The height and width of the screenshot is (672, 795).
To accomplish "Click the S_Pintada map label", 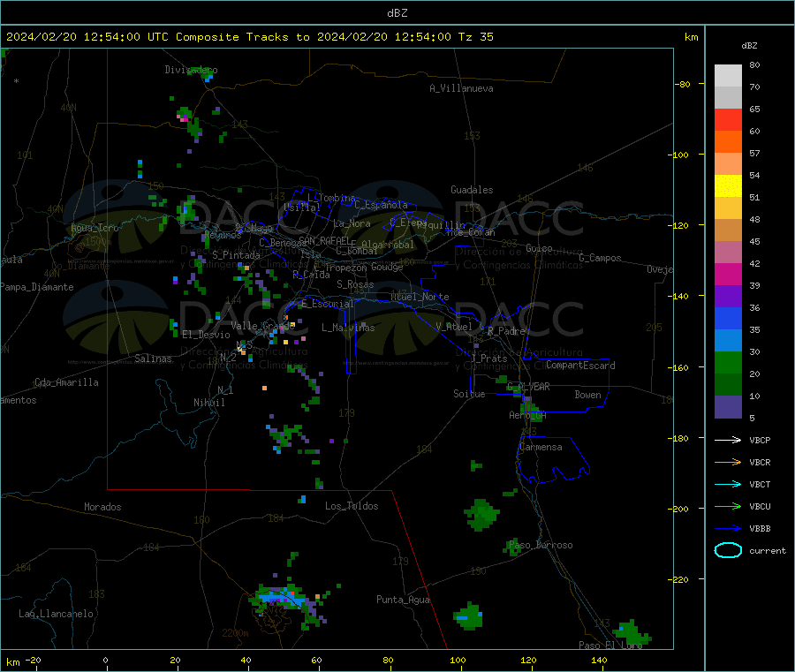I will click(236, 255).
